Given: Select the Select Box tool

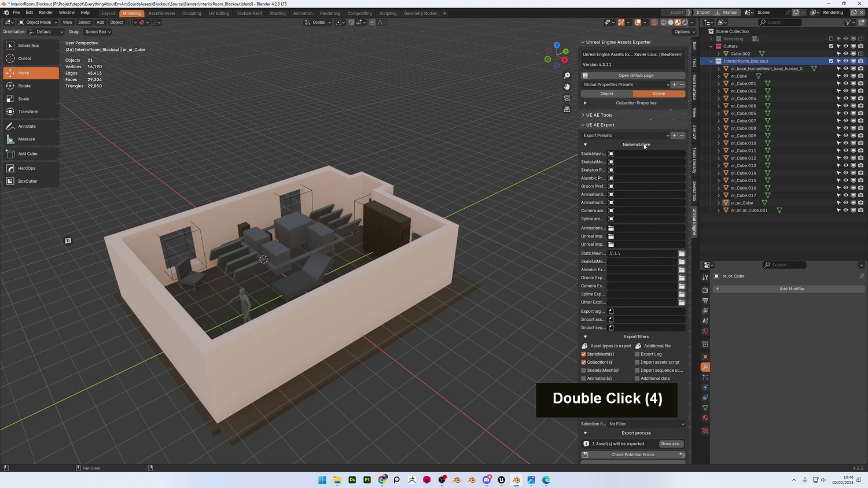Looking at the screenshot, I should [31, 46].
